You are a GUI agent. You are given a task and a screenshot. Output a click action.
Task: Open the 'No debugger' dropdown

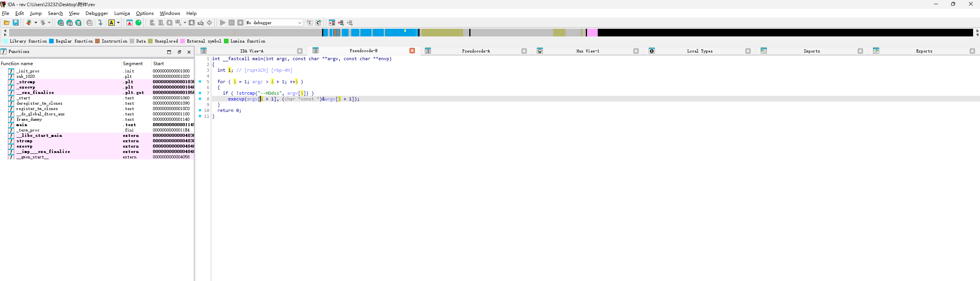274,23
